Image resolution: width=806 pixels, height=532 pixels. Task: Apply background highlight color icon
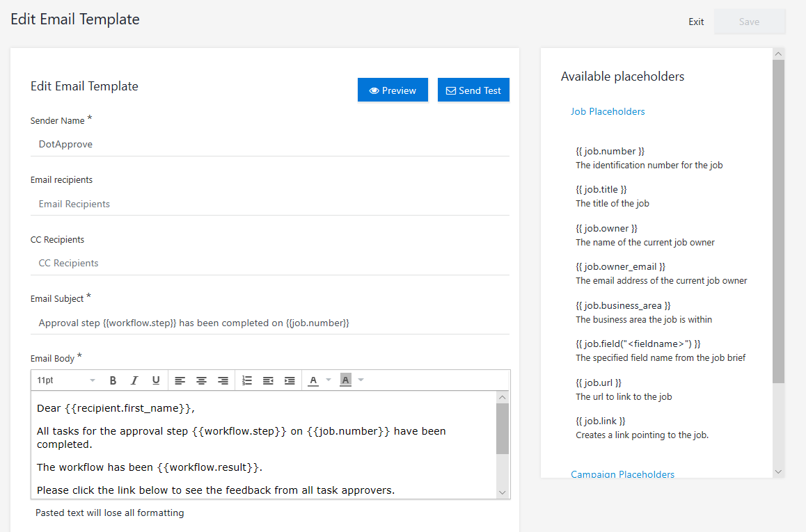345,380
